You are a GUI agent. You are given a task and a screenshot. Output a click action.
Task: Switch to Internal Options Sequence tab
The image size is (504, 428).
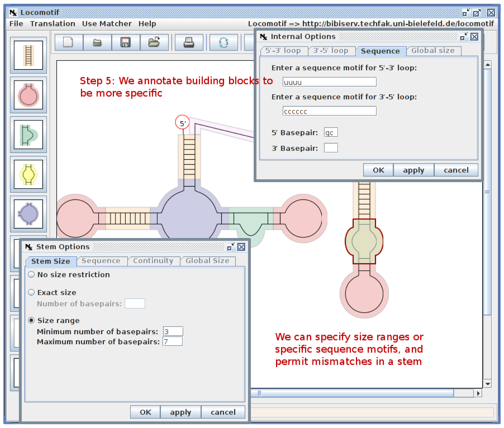(x=381, y=51)
